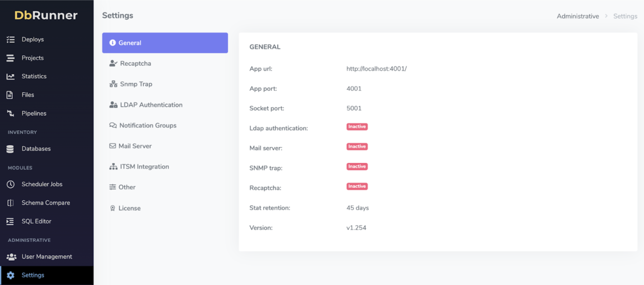Click the Settings gear icon
Screen dimensions: 644x285
11,275
